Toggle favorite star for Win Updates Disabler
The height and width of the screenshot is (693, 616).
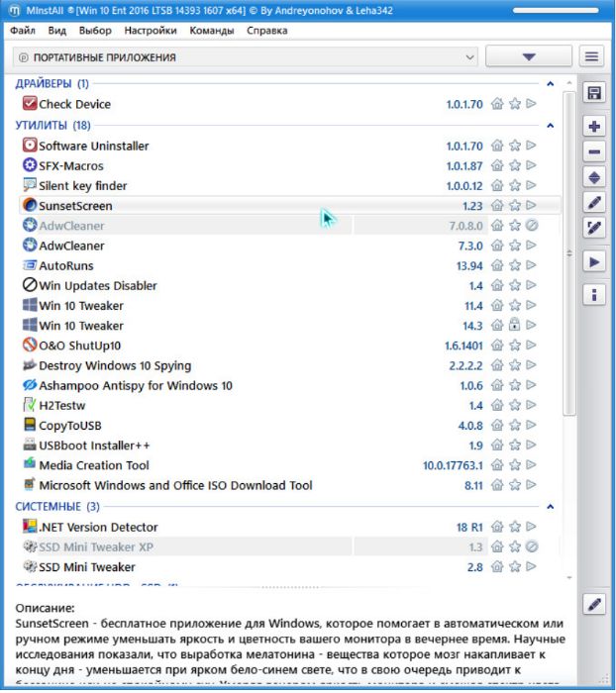(x=515, y=285)
